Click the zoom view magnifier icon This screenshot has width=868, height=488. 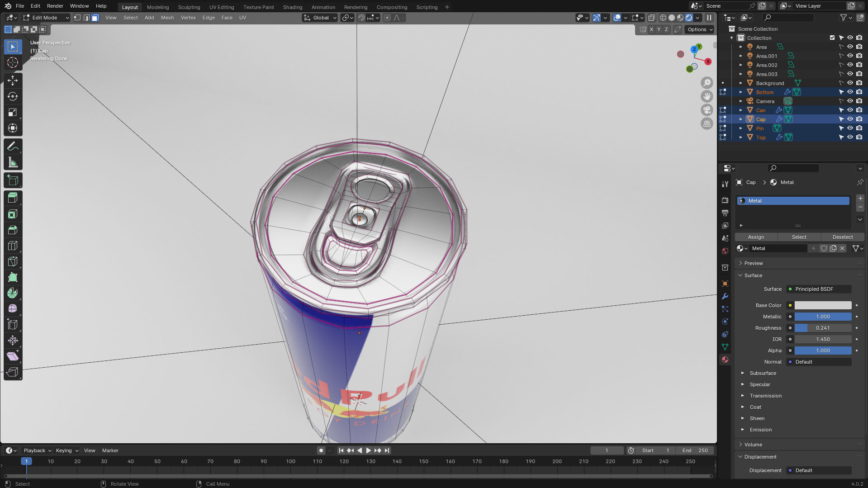pyautogui.click(x=707, y=83)
